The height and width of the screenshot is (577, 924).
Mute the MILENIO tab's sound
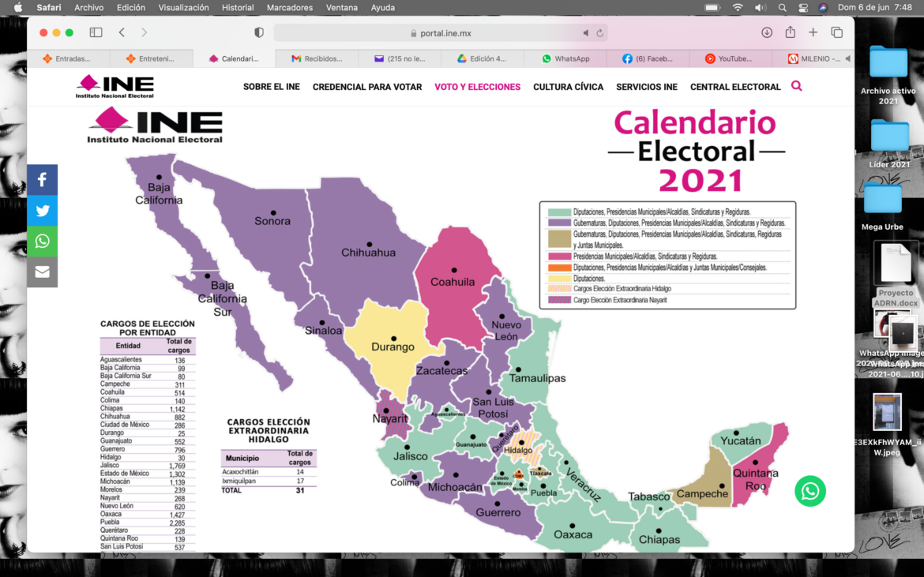[848, 58]
